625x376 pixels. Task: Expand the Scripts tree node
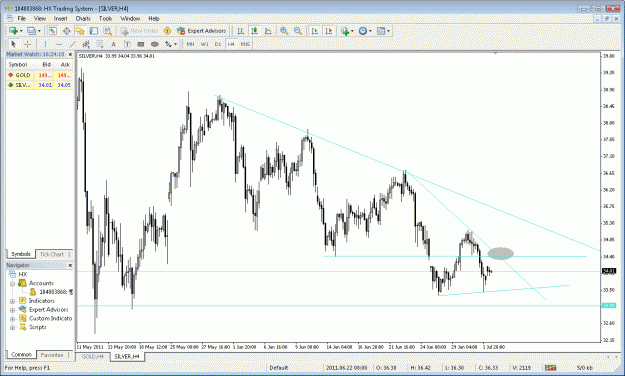pos(12,327)
